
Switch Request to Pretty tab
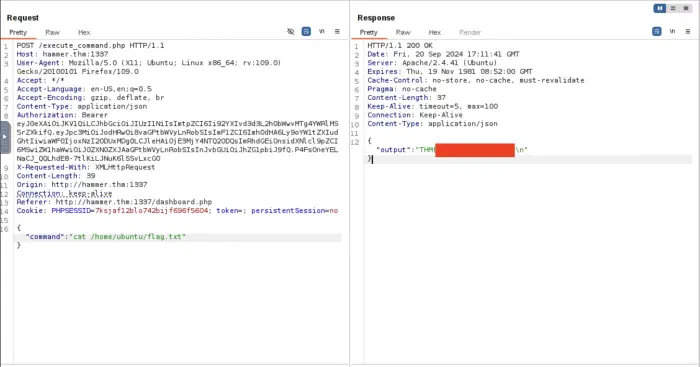pos(18,33)
